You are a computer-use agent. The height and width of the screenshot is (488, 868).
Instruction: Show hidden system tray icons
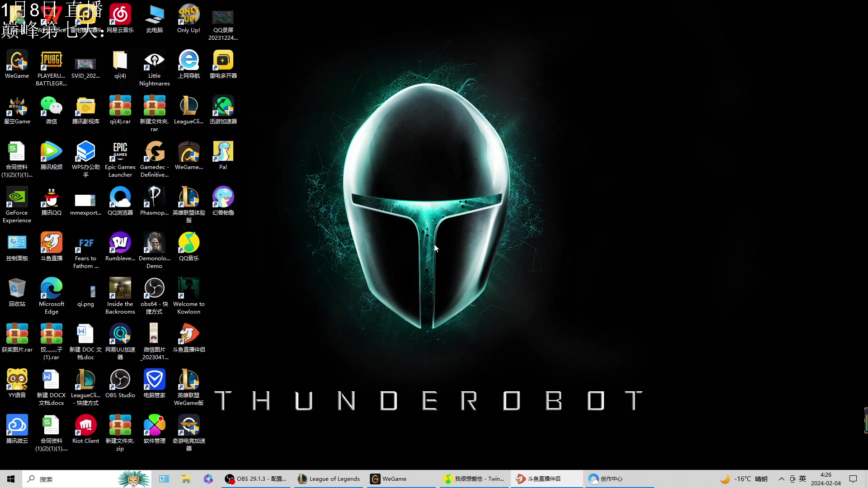(781, 479)
